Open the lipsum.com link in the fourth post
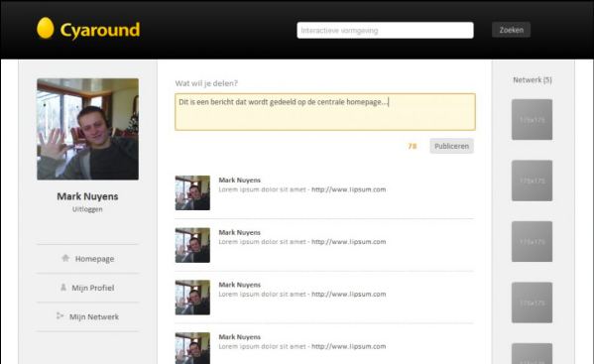Viewport: 594px width, 364px height. coord(348,346)
